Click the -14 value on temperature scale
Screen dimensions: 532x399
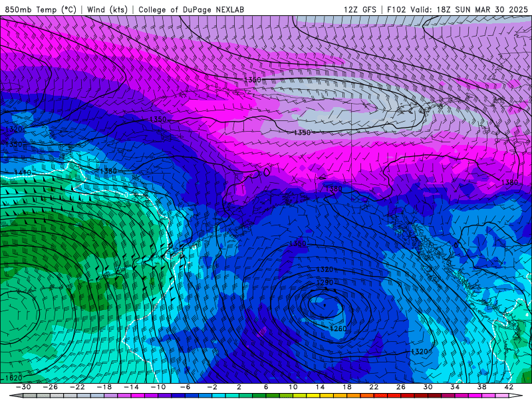click(131, 387)
